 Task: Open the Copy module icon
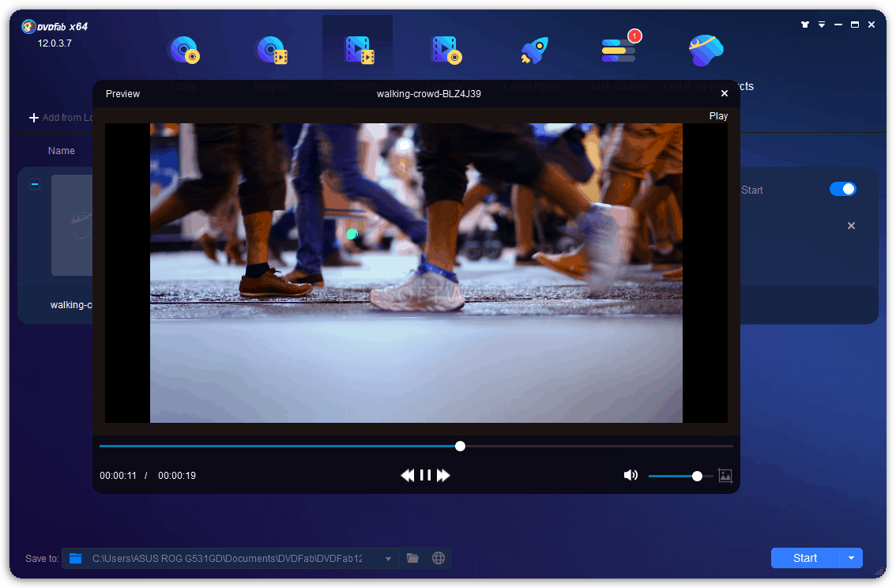coord(184,50)
